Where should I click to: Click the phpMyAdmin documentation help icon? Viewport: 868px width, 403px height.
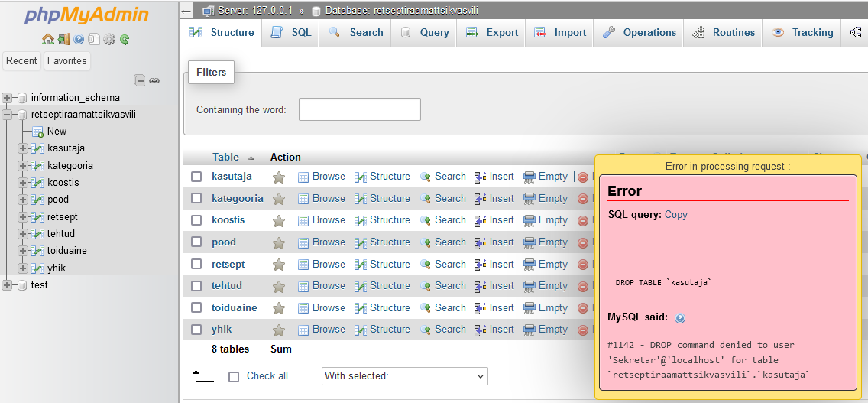click(78, 39)
